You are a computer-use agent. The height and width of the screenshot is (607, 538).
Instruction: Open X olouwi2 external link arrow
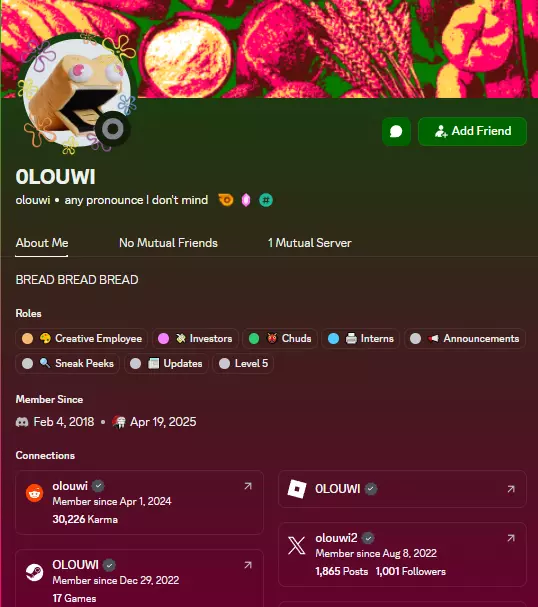pyautogui.click(x=511, y=538)
